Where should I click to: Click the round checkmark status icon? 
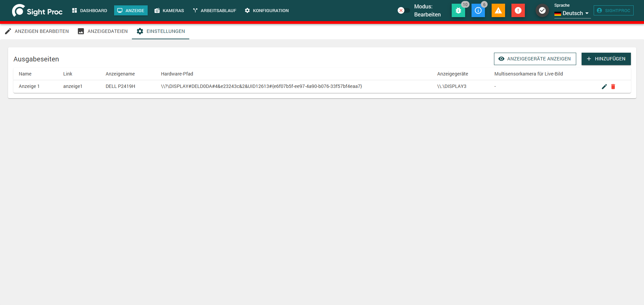pos(542,11)
